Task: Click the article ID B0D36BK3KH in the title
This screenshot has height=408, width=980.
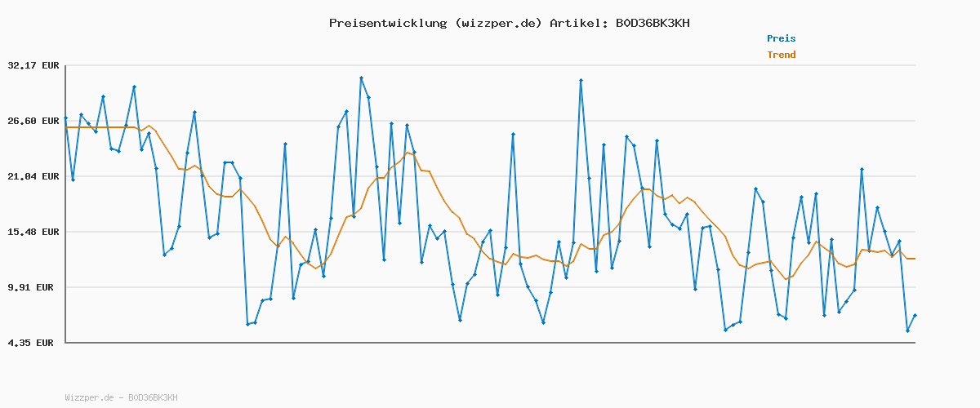Action: point(650,23)
